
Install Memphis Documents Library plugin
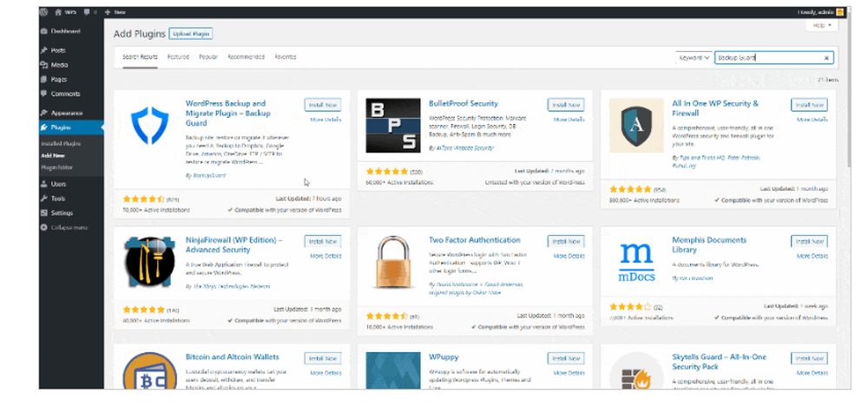(809, 241)
